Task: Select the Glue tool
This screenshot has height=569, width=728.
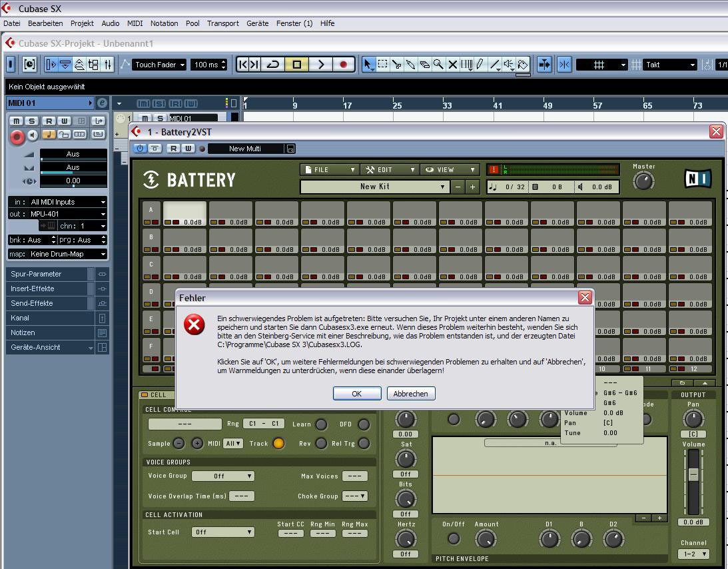Action: click(410, 65)
